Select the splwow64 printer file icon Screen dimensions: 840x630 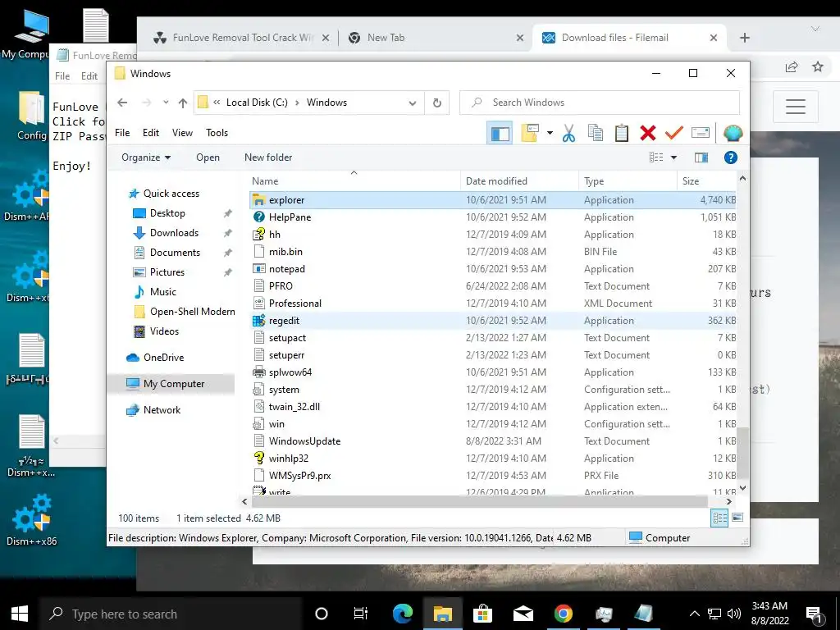click(258, 372)
